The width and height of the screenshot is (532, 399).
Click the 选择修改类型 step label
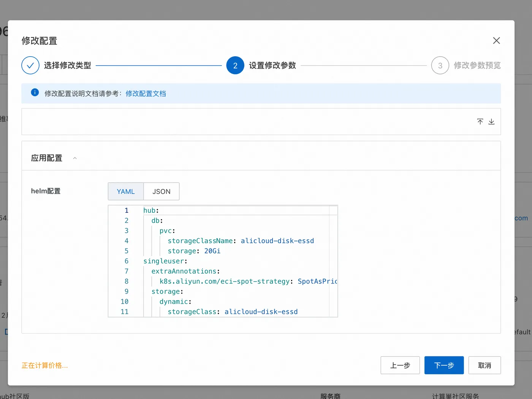click(x=68, y=65)
